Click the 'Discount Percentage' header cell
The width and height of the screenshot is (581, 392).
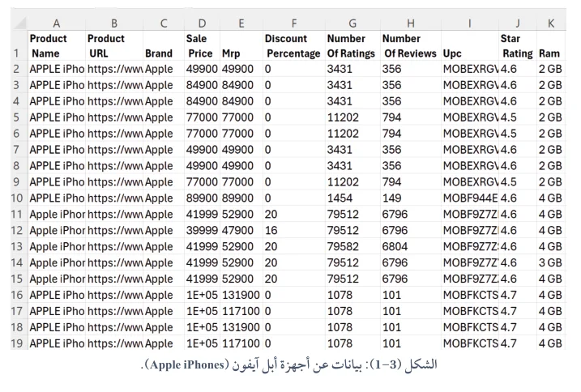[x=294, y=46]
